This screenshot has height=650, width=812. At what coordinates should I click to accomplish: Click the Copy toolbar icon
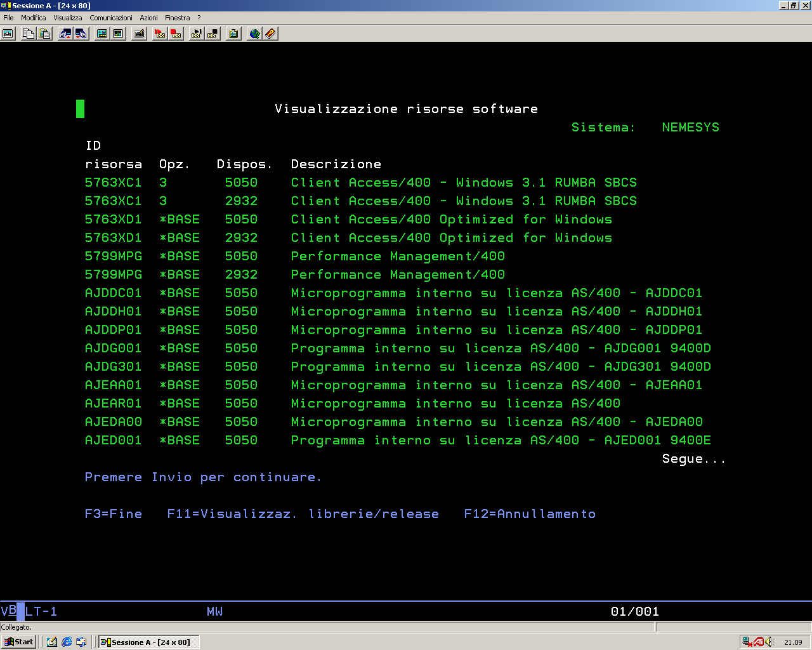28,34
